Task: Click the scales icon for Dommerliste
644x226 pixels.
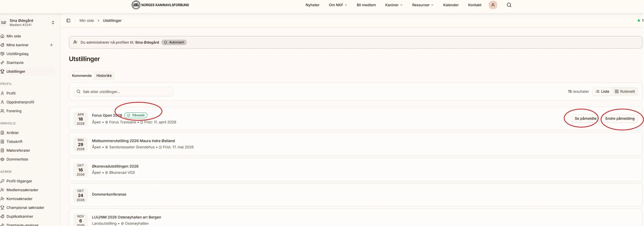Action: tap(2, 159)
